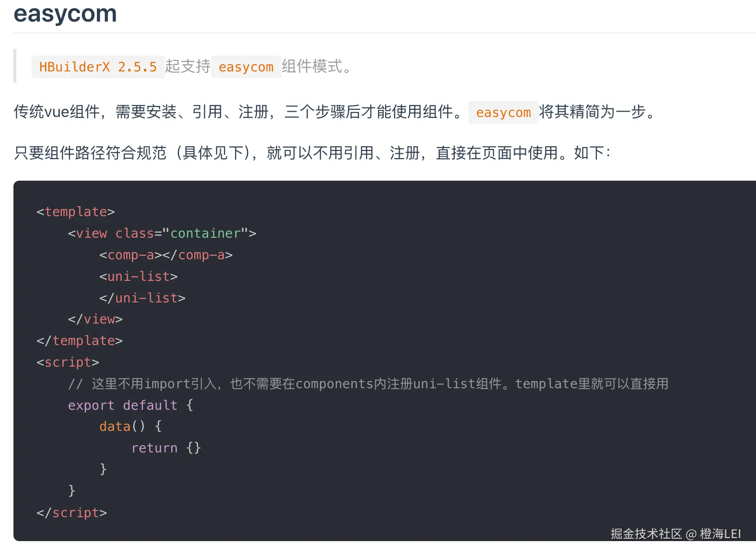Click the opening script tag
Image resolution: width=756 pixels, height=555 pixels.
[x=68, y=362]
